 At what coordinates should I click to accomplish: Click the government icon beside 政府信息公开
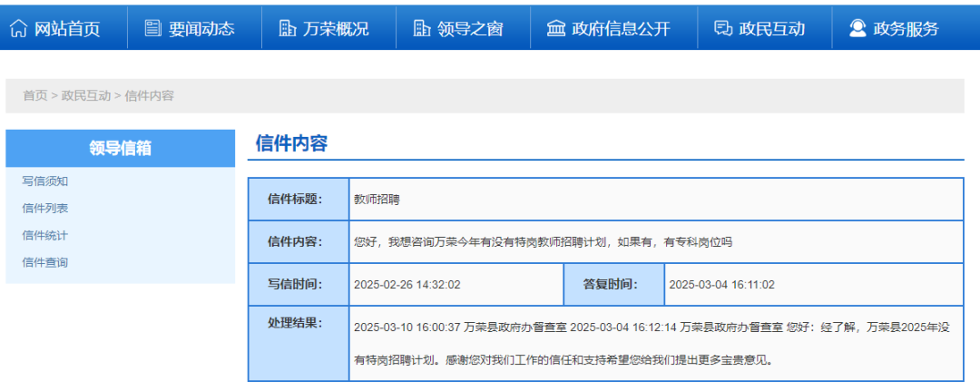pyautogui.click(x=555, y=29)
